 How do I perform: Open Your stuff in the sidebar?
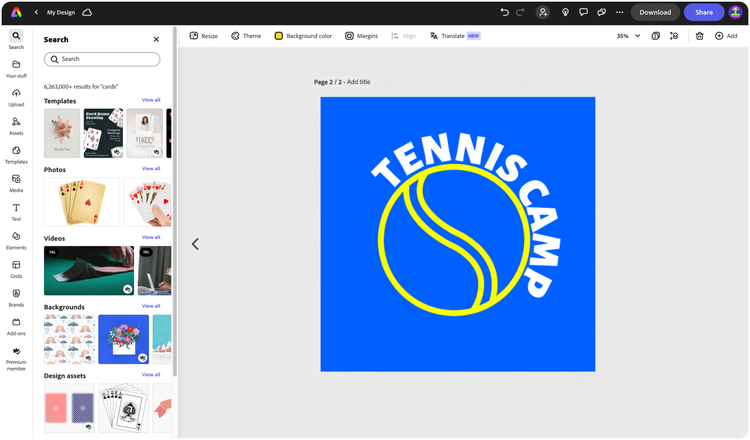click(16, 69)
